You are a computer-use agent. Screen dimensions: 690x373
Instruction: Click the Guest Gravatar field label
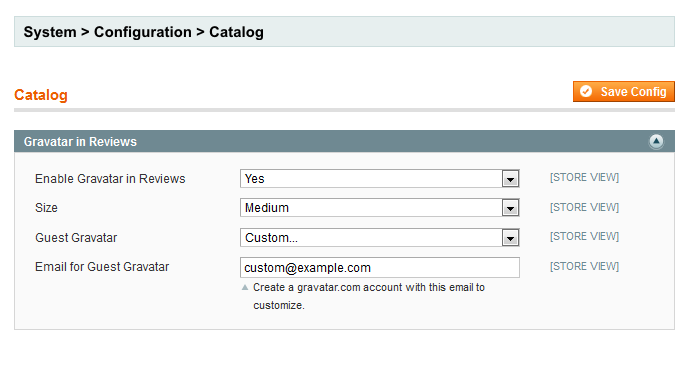pyautogui.click(x=76, y=238)
